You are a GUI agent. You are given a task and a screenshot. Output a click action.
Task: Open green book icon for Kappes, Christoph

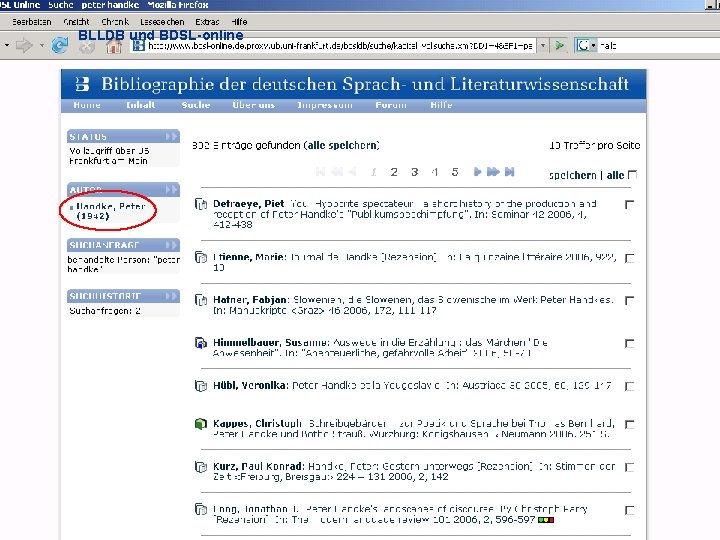201,423
